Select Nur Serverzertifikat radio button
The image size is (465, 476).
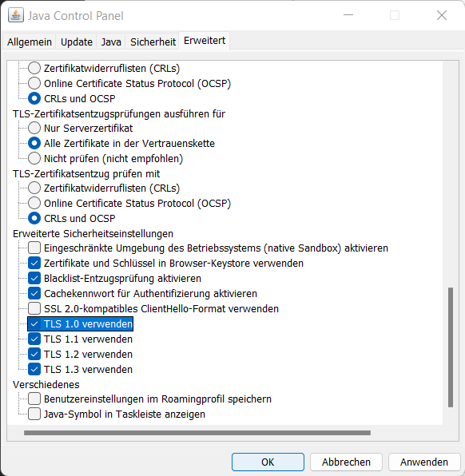[34, 128]
